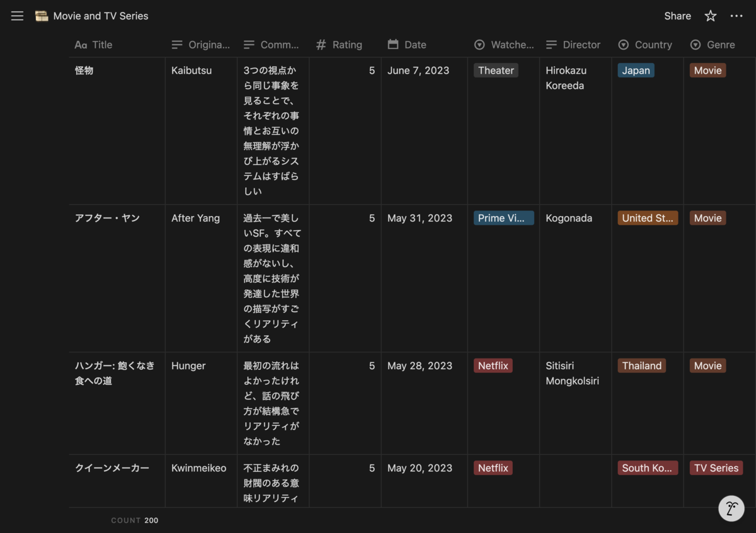Screen dimensions: 756x533
Task: Open the Watched column header menu
Action: click(503, 45)
